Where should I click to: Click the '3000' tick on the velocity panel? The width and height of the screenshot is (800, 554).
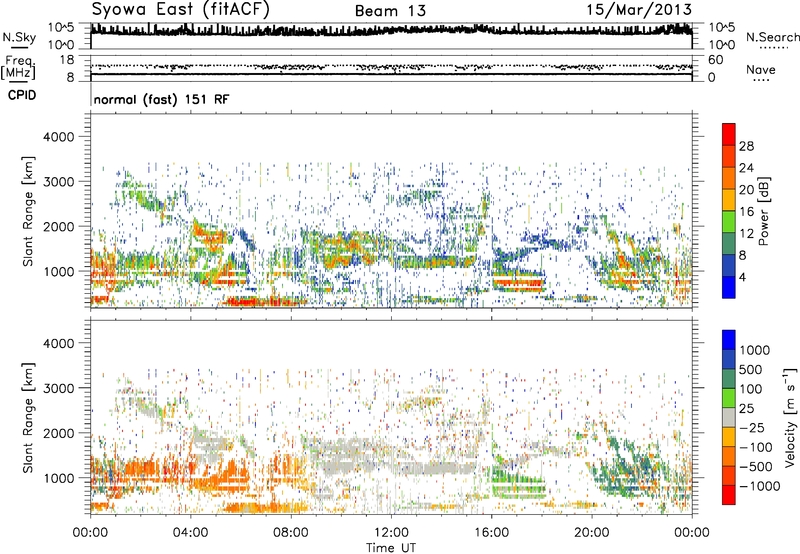coord(59,388)
